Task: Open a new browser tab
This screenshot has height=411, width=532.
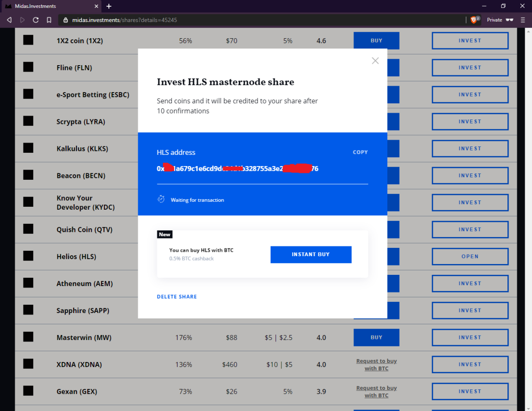Action: tap(108, 6)
